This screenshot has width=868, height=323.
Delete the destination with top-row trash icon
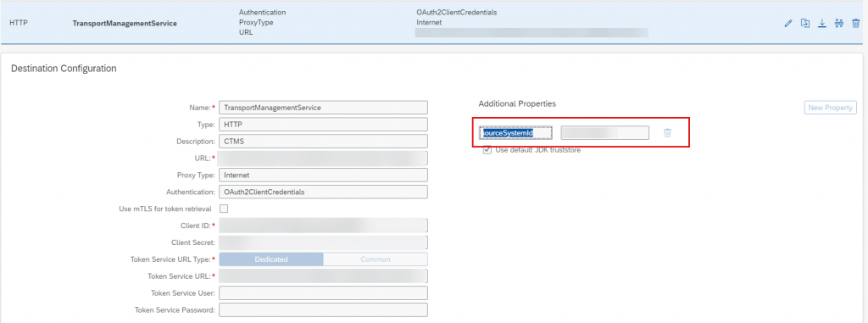click(x=856, y=23)
